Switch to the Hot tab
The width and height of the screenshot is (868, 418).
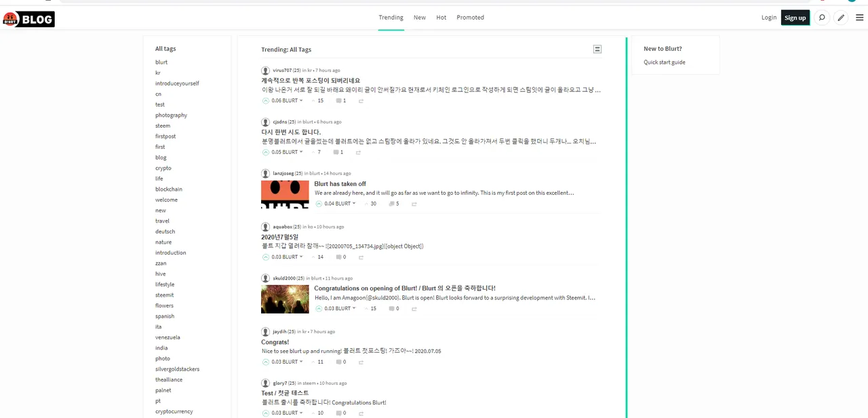[441, 18]
